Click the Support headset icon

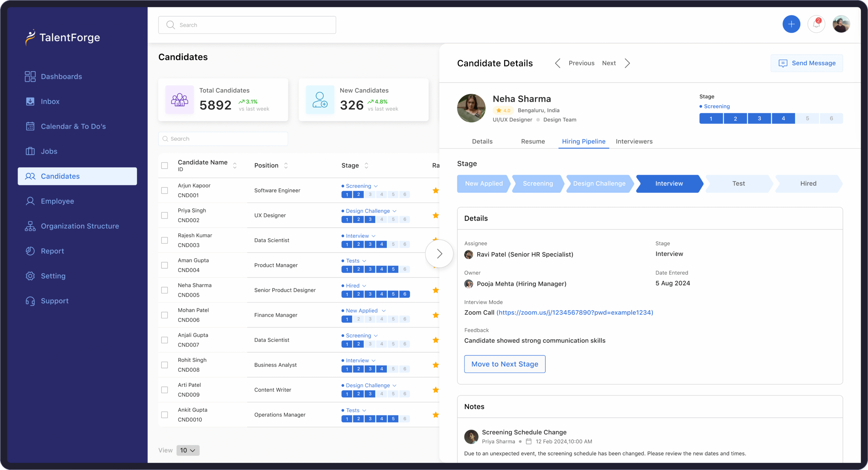[x=30, y=301]
